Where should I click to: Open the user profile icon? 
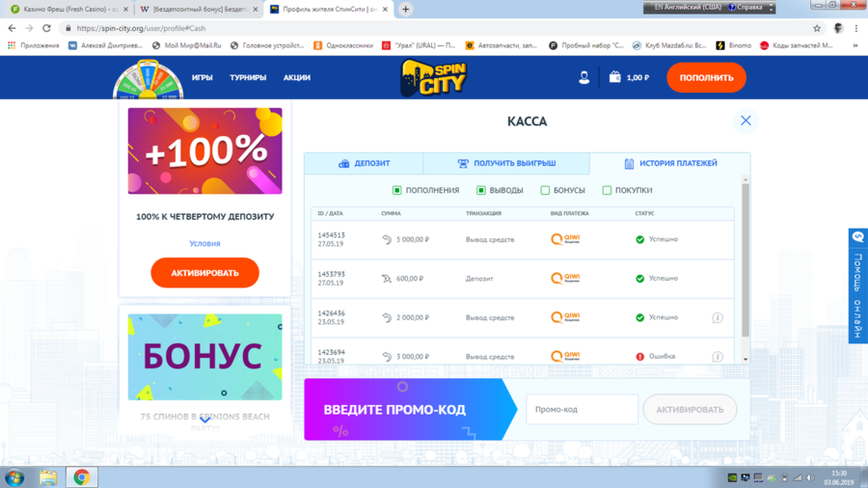583,77
